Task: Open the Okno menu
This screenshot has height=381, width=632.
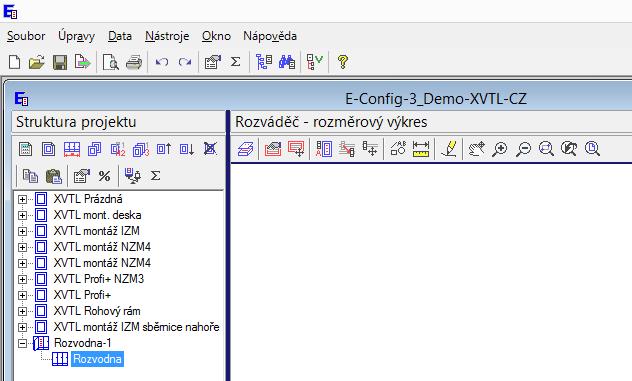Action: click(216, 36)
